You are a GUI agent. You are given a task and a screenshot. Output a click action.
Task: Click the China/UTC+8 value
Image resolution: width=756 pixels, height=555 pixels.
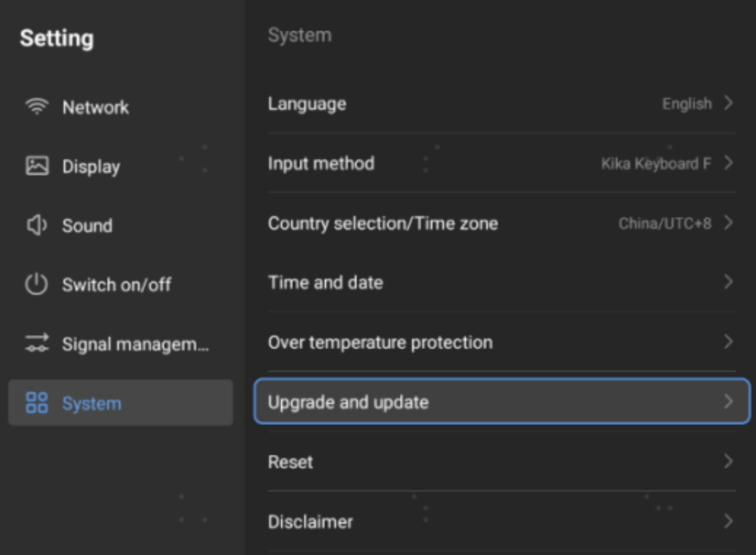pos(665,223)
